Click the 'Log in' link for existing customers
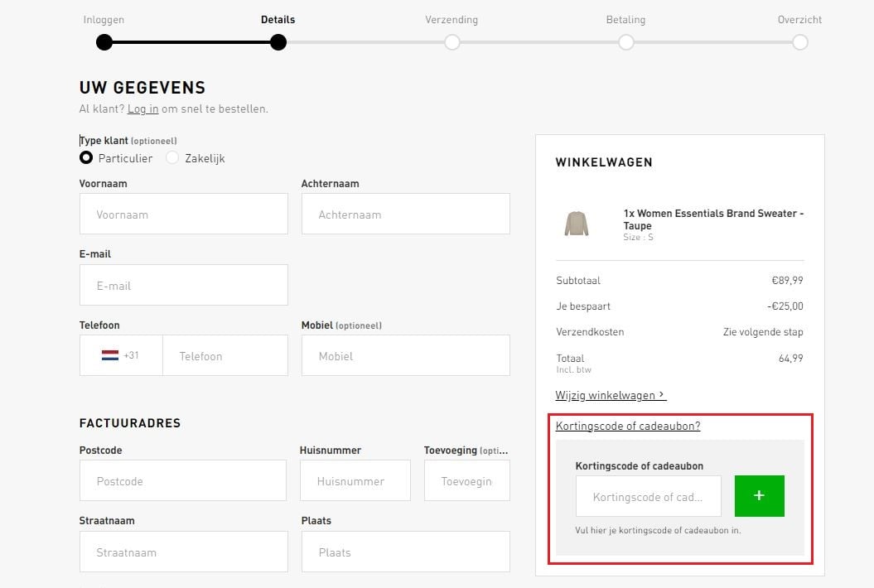The image size is (874, 588). (x=142, y=109)
